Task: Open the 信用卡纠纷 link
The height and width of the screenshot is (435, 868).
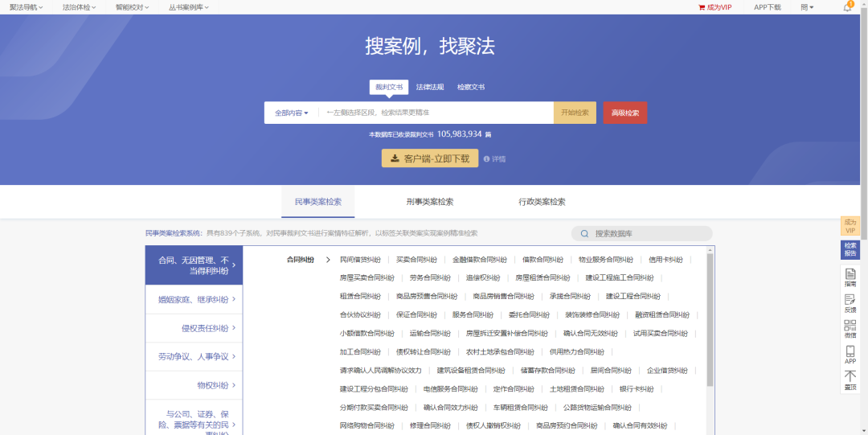Action: [x=666, y=260]
